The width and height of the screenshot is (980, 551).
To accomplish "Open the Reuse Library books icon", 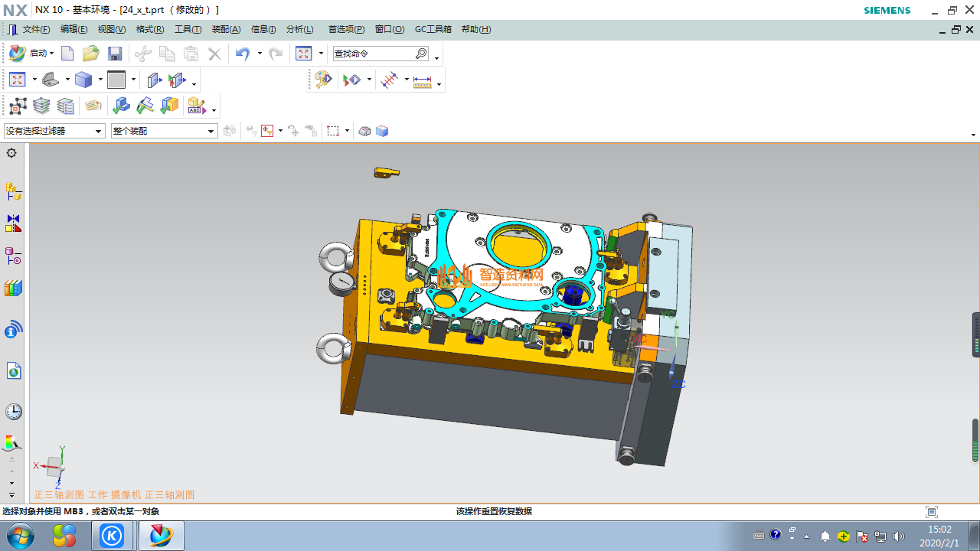I will click(13, 289).
